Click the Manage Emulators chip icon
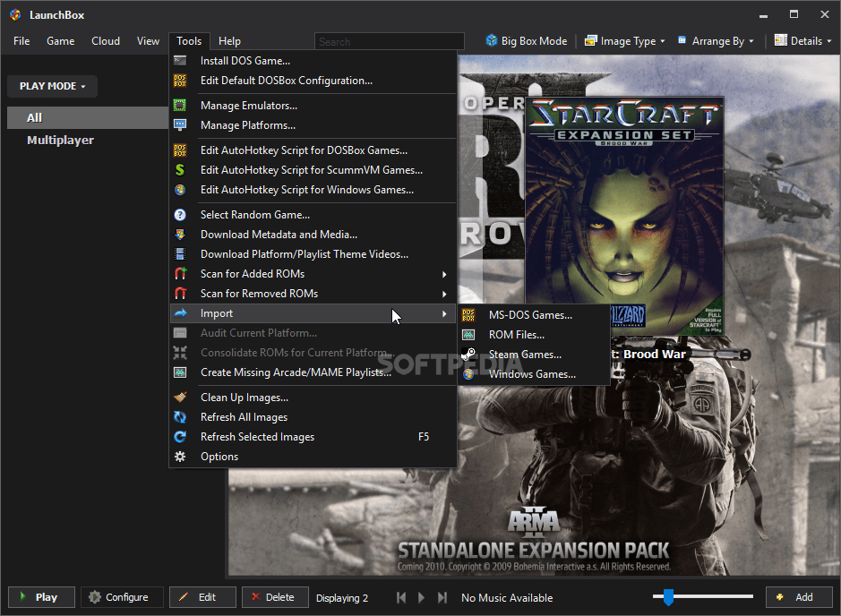Screen dimensions: 841x616 (180, 106)
